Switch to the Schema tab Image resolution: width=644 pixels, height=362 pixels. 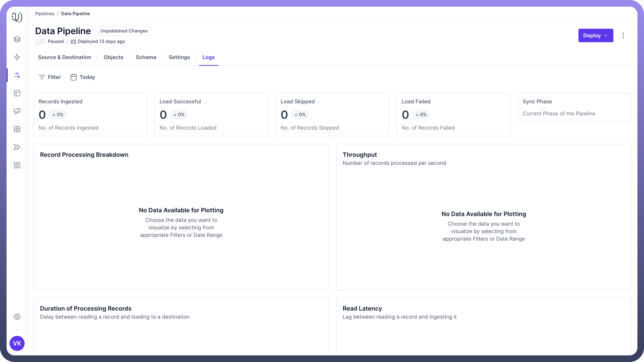(146, 57)
